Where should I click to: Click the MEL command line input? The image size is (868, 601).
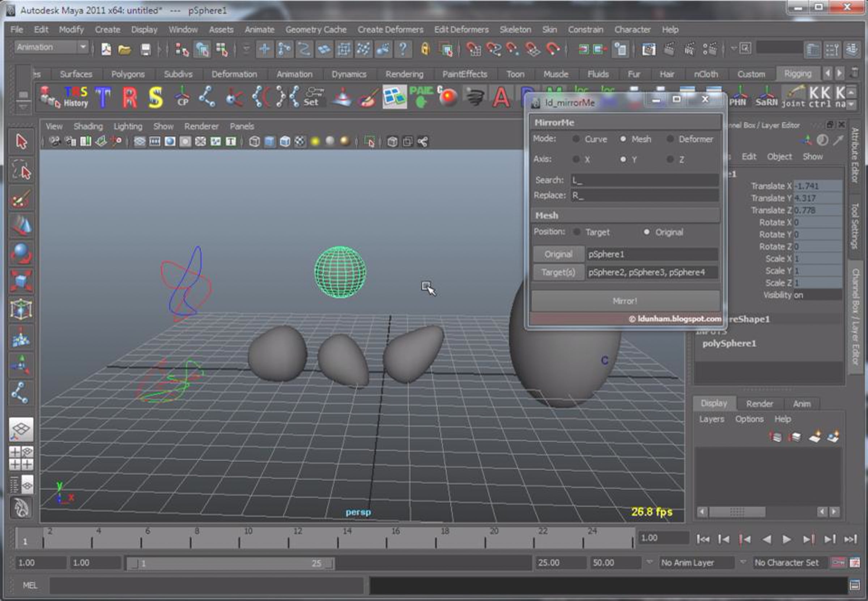[x=207, y=585]
